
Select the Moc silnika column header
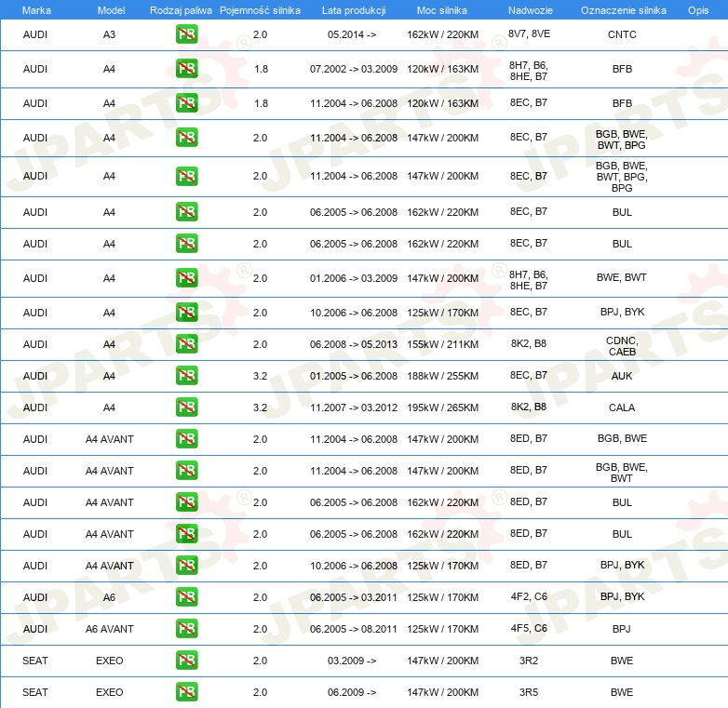point(442,10)
